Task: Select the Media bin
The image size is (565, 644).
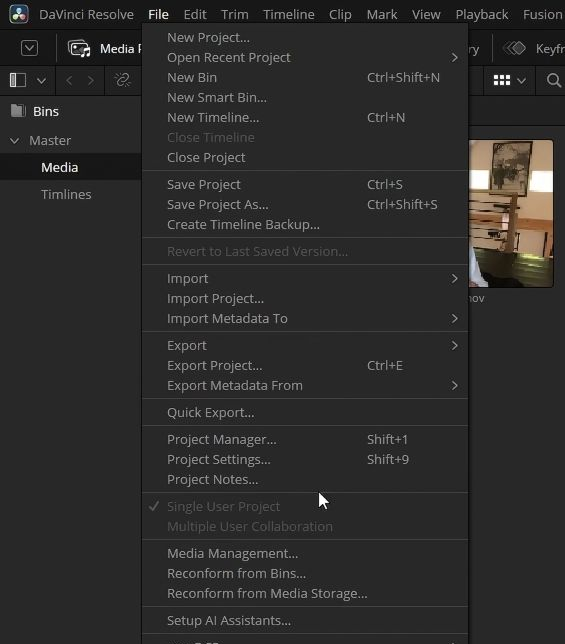Action: point(71,167)
